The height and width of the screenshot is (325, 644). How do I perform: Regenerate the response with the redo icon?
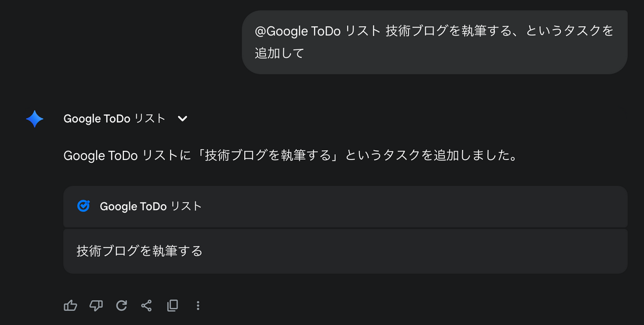coord(122,306)
